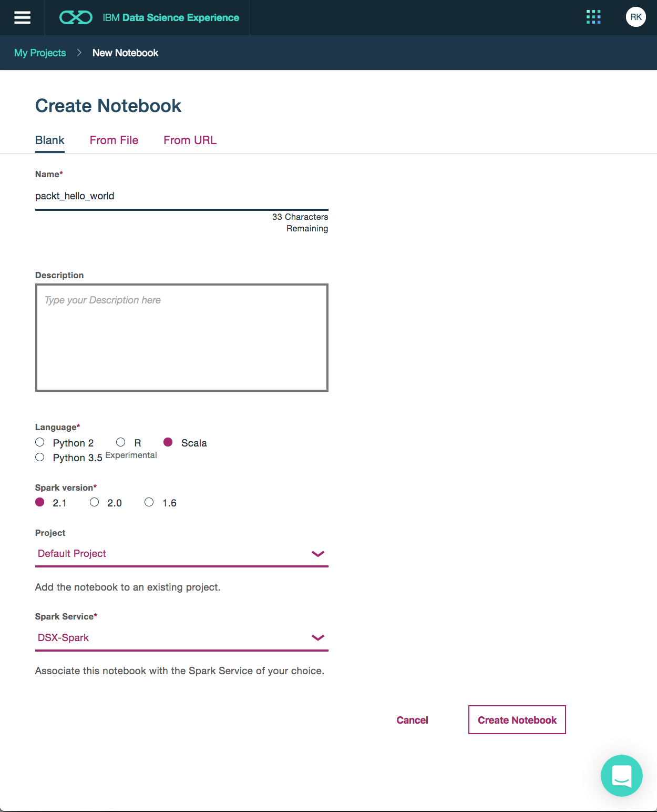The height and width of the screenshot is (812, 657).
Task: Open the RK user profile avatar
Action: [x=635, y=17]
